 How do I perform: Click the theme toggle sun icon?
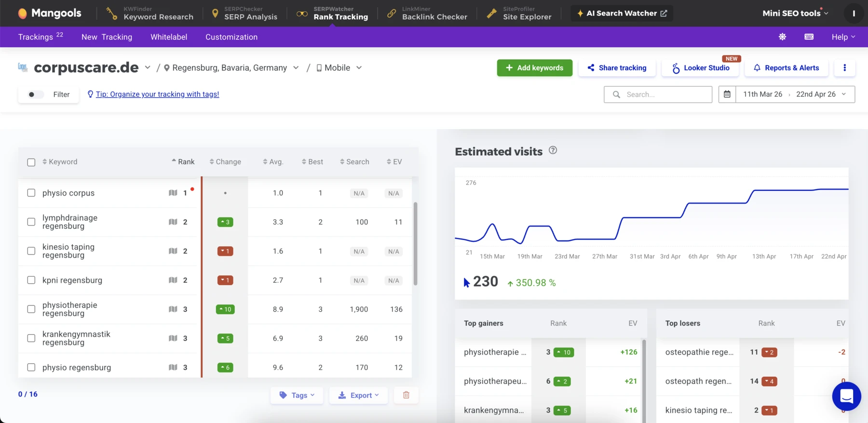782,37
